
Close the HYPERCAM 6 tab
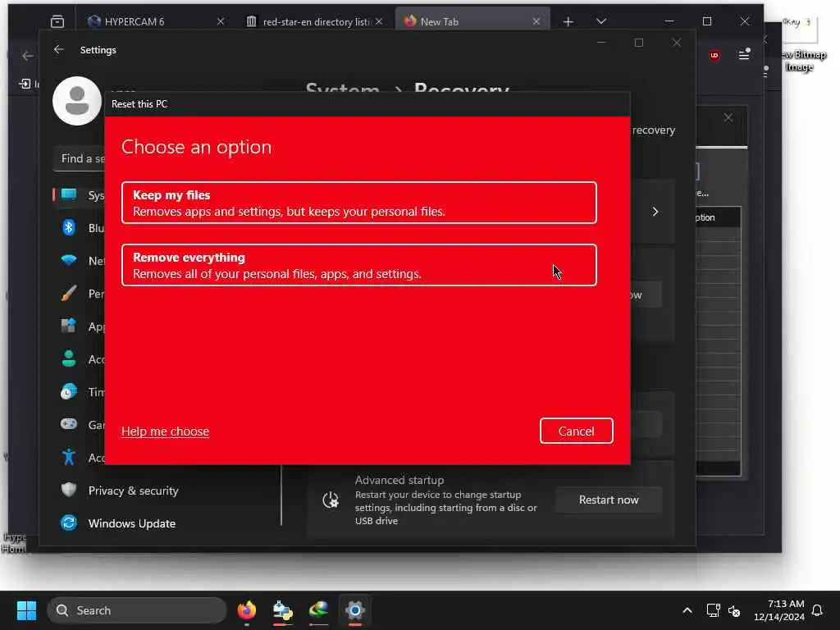221,21
